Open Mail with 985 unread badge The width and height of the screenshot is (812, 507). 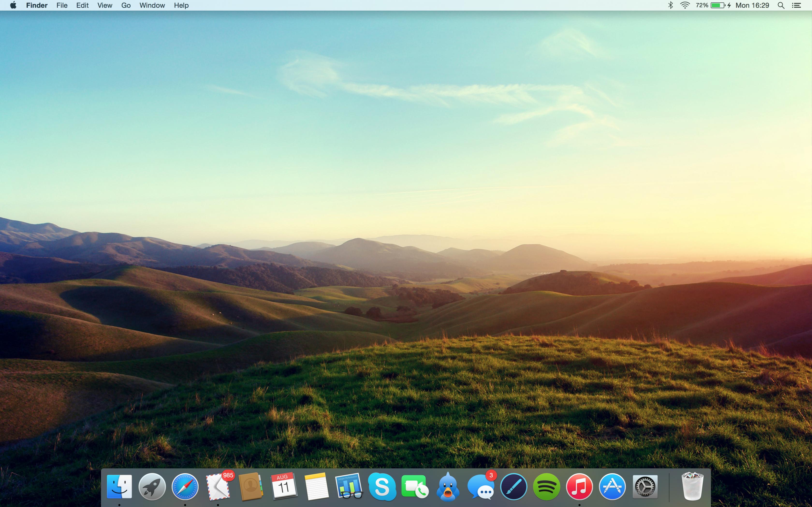219,486
